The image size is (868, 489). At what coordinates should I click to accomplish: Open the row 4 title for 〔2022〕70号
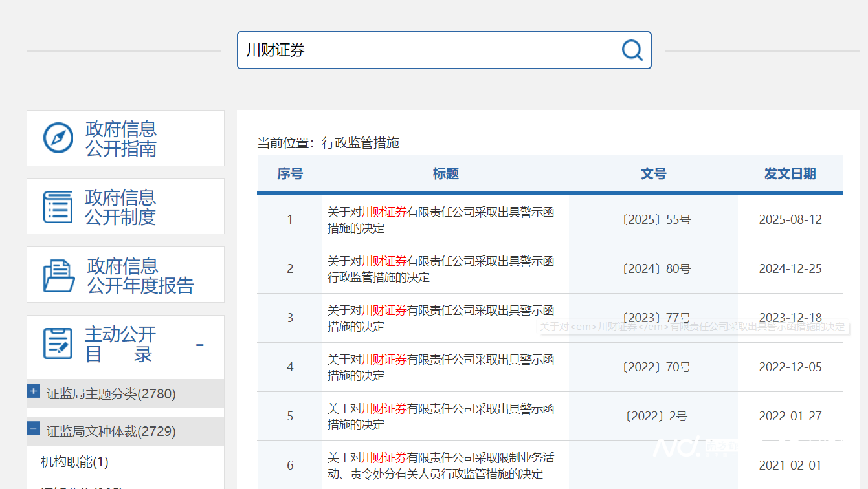pos(441,367)
